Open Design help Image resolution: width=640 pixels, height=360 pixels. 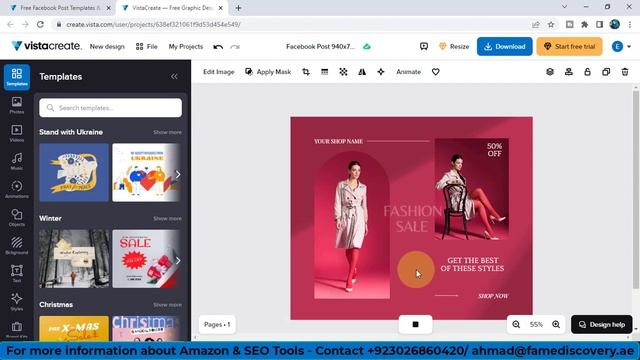pyautogui.click(x=602, y=324)
